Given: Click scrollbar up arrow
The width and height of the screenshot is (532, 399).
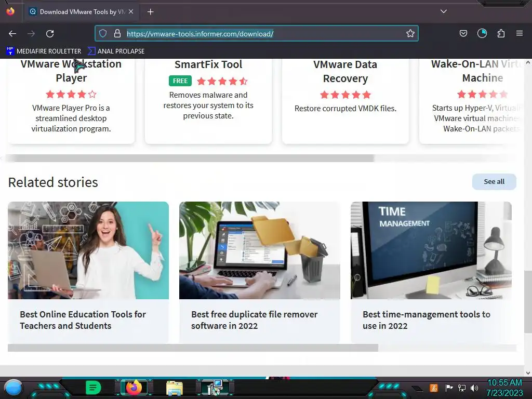Looking at the screenshot, I should click(528, 62).
